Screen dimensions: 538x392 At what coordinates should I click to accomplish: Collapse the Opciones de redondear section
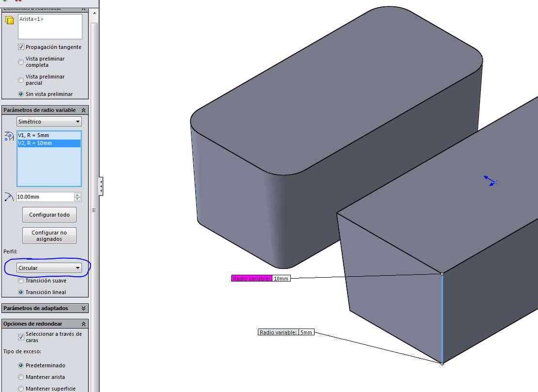pyautogui.click(x=83, y=324)
